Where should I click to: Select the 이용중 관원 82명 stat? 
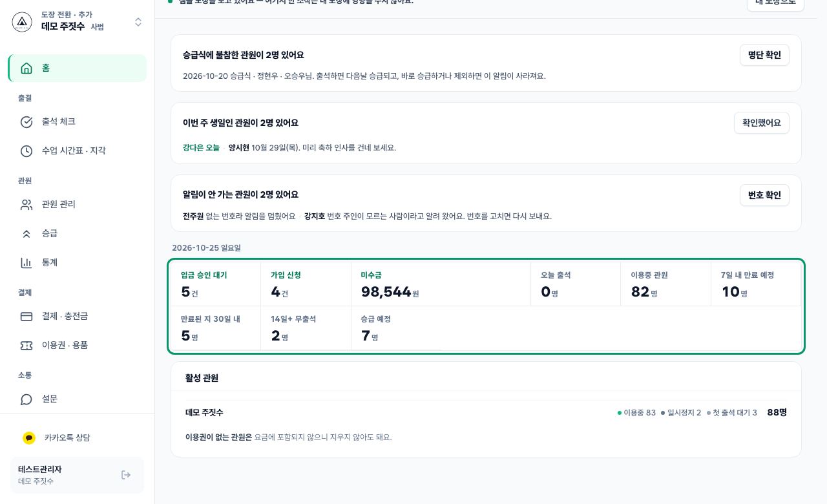[x=665, y=284]
